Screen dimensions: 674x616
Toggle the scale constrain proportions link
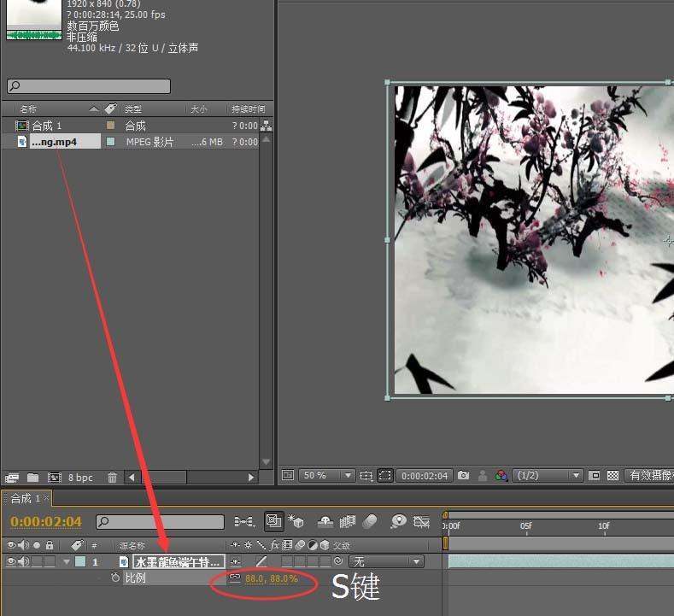pos(235,578)
